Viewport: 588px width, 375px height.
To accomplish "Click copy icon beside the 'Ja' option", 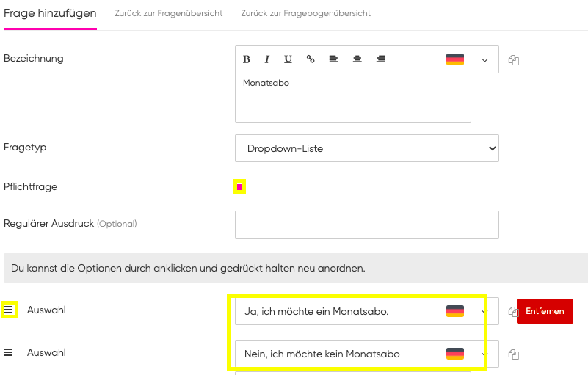I will tap(513, 312).
